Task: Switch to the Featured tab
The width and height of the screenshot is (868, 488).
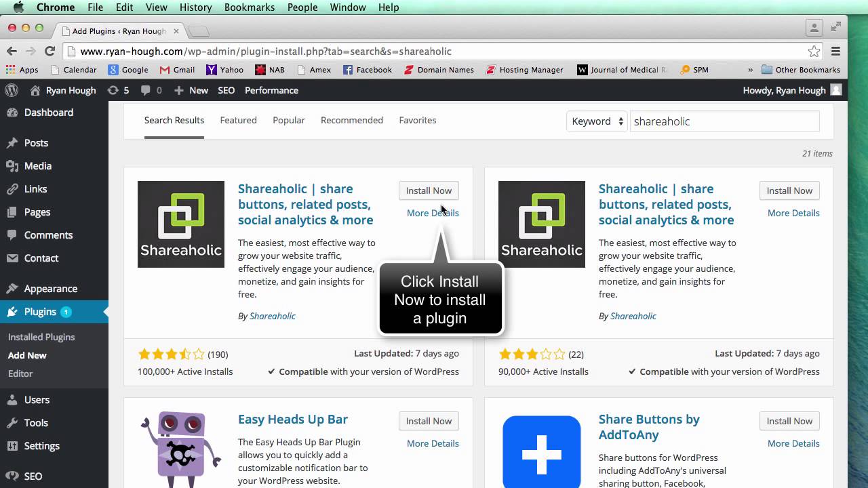Action: pos(238,120)
